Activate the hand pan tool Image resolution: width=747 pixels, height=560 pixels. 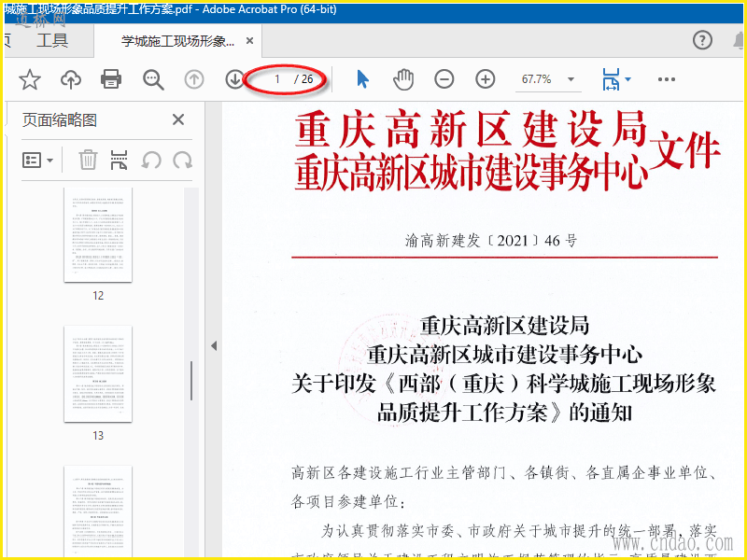coord(403,79)
